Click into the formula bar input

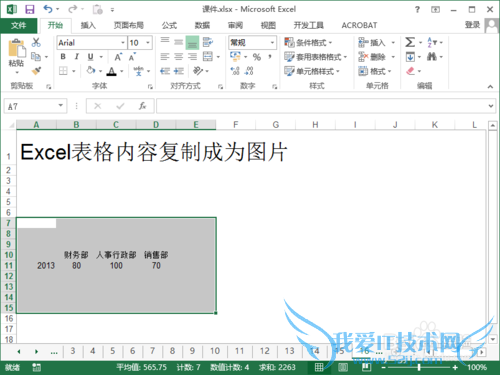coord(322,106)
